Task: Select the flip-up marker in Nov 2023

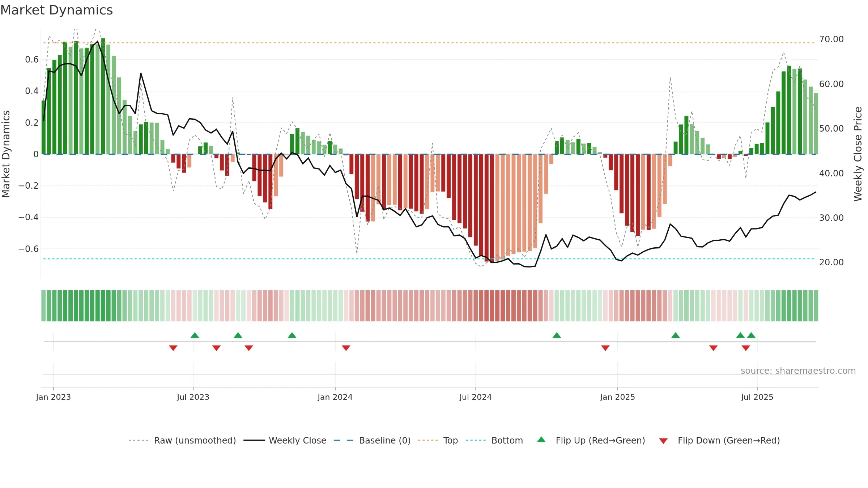Action: coord(292,335)
